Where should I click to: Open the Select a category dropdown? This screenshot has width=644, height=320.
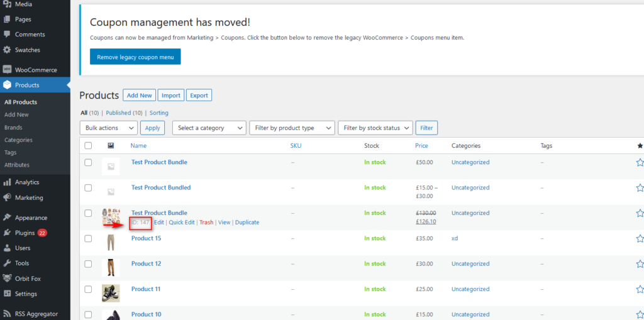(209, 128)
